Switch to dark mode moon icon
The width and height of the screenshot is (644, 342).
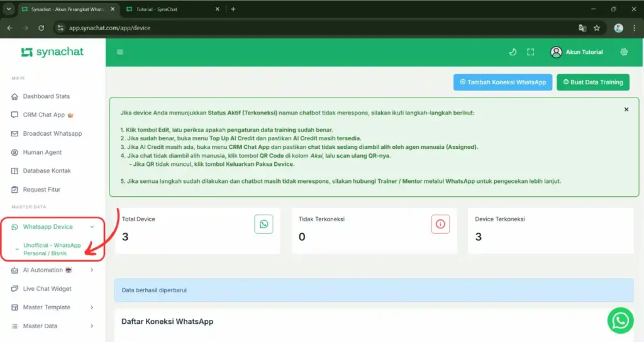tap(513, 52)
